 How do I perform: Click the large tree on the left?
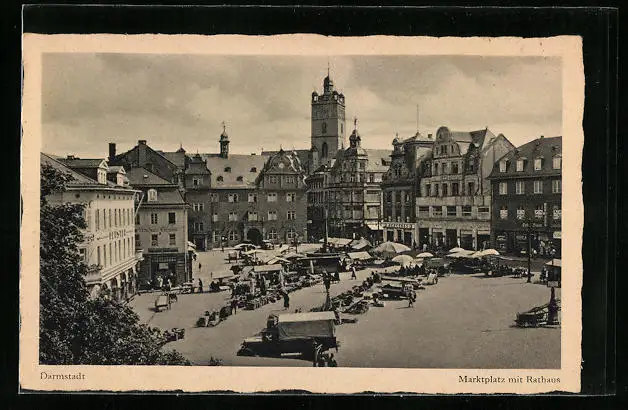78,300
